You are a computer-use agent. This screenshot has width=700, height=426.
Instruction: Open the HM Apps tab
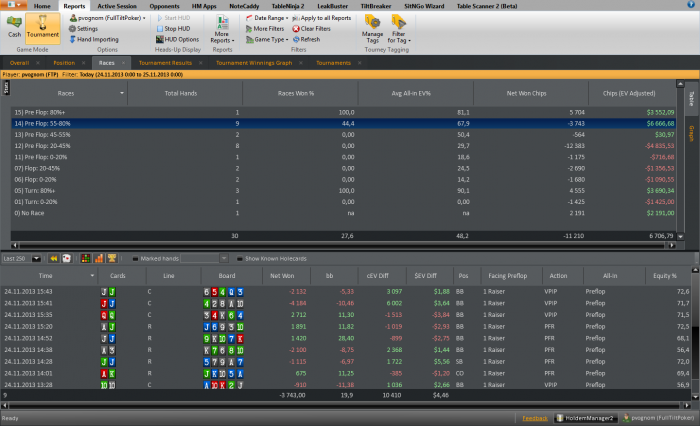204,6
